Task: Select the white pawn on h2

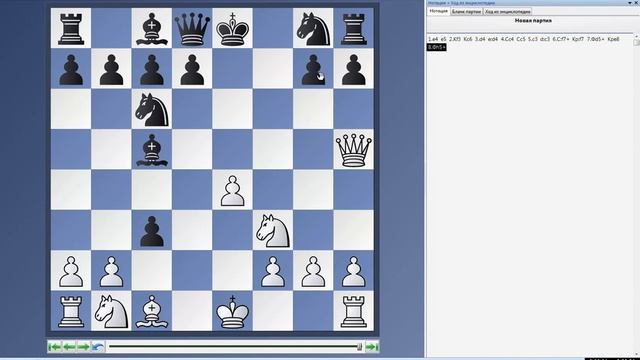Action: pyautogui.click(x=353, y=271)
